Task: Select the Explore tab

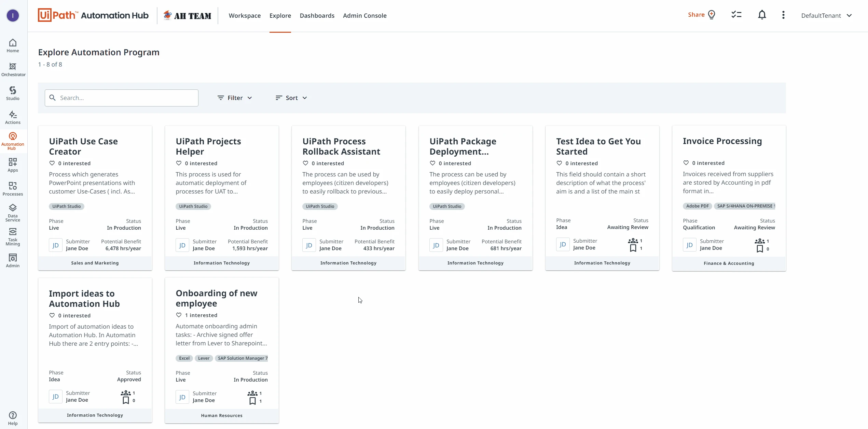Action: point(280,15)
